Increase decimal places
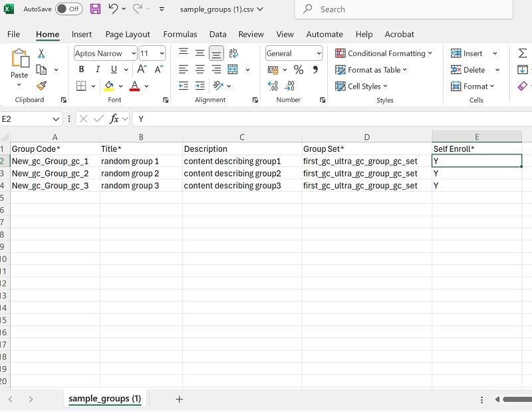Screen dimensions: 532x412 click(273, 85)
